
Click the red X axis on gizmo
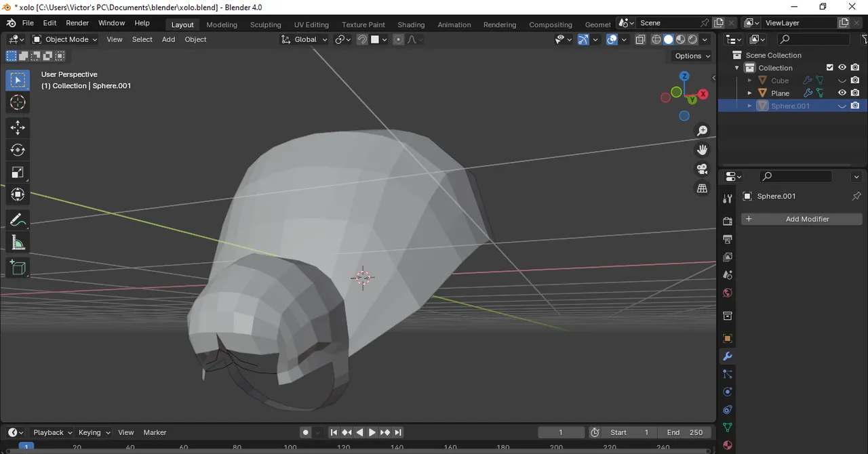point(703,94)
